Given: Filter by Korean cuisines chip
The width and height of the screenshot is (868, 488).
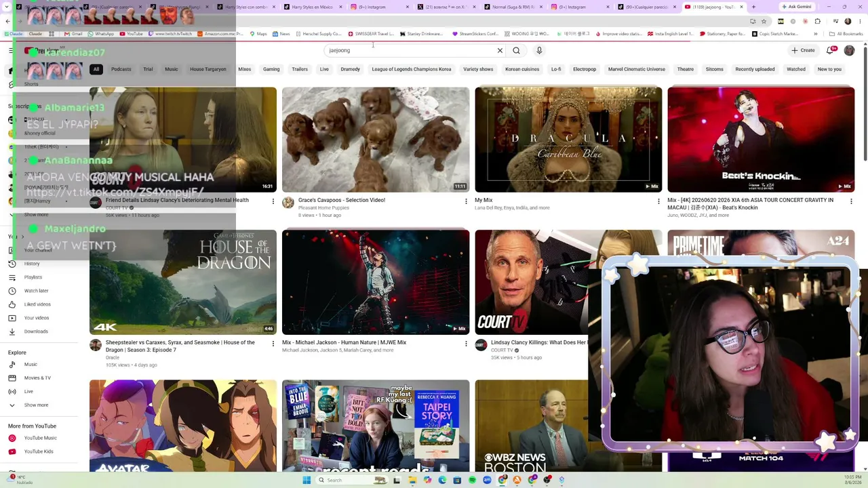Looking at the screenshot, I should pyautogui.click(x=522, y=69).
